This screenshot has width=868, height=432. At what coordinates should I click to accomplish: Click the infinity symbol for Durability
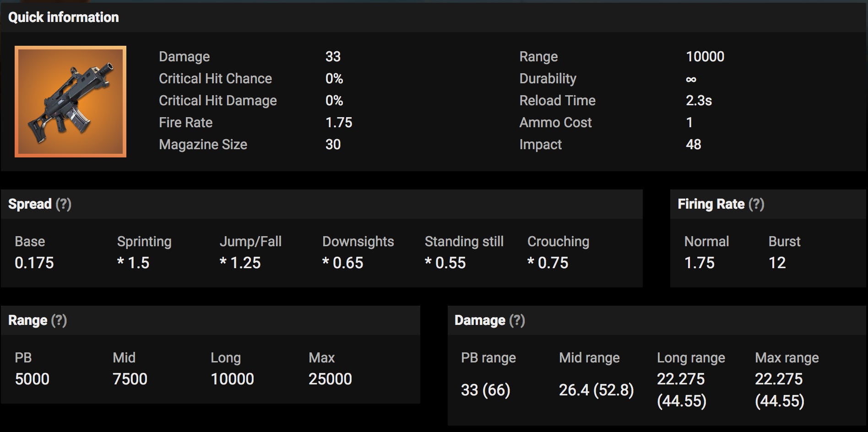coord(691,79)
